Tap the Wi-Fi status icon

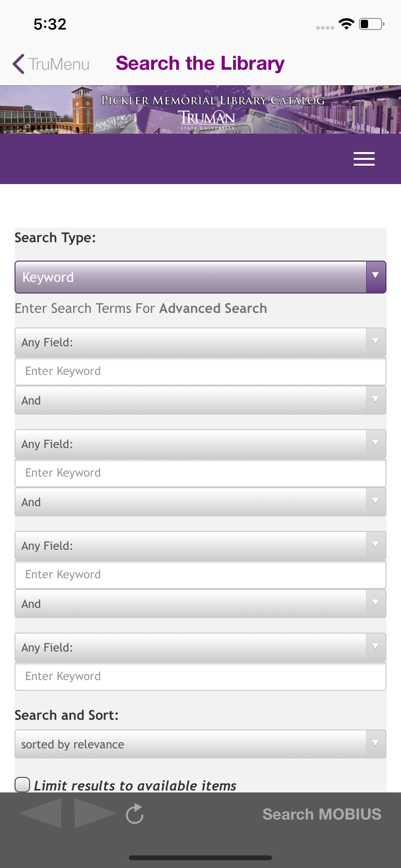pyautogui.click(x=347, y=24)
